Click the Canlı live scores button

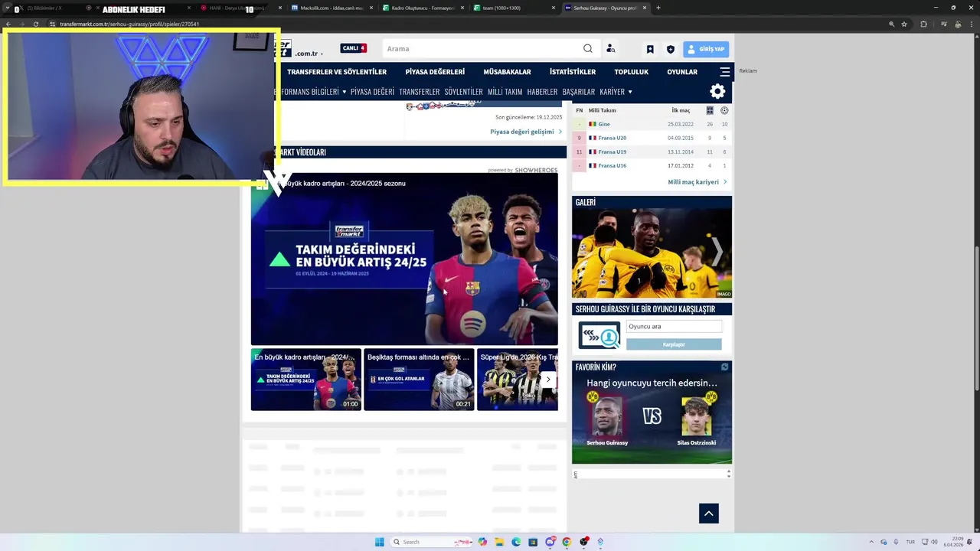353,48
